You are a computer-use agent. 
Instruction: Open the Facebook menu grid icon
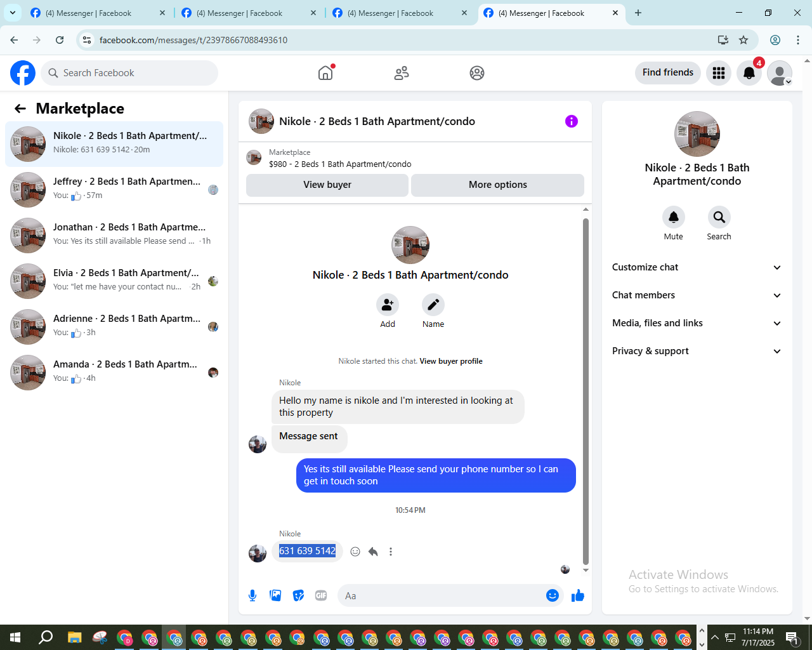[719, 73]
